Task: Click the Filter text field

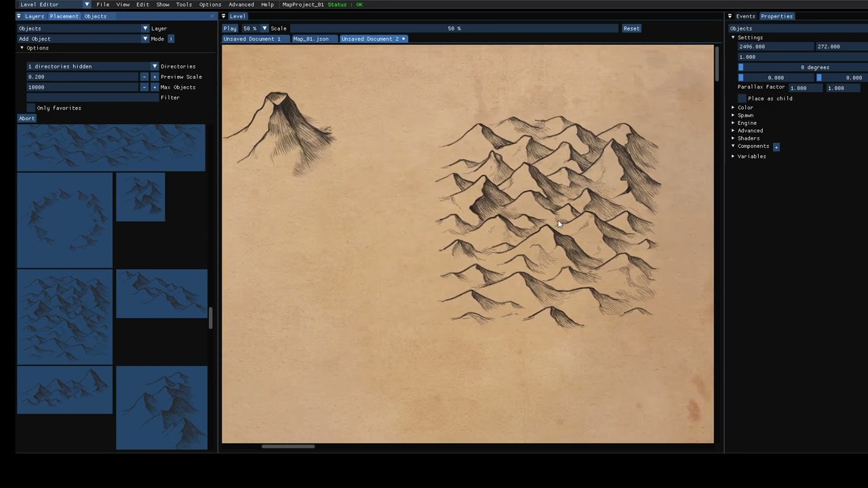Action: click(92, 98)
